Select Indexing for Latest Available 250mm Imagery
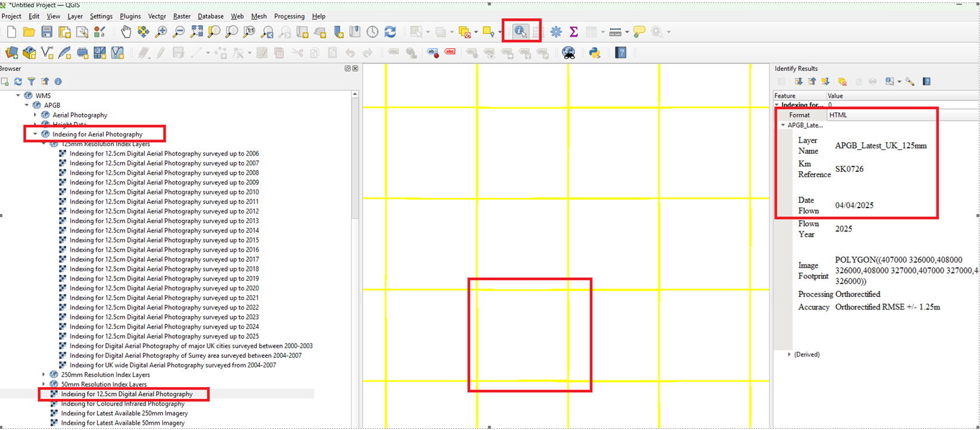The height and width of the screenshot is (430, 980). 124,413
